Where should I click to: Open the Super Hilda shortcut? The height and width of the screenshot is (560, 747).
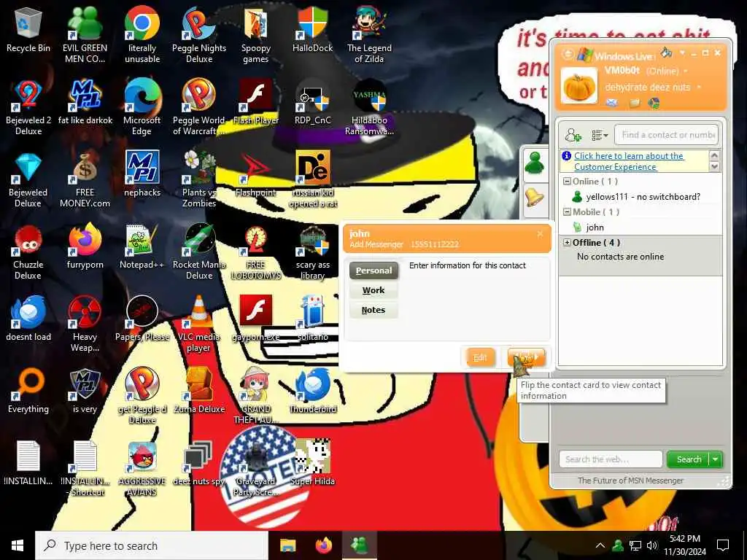pos(312,463)
